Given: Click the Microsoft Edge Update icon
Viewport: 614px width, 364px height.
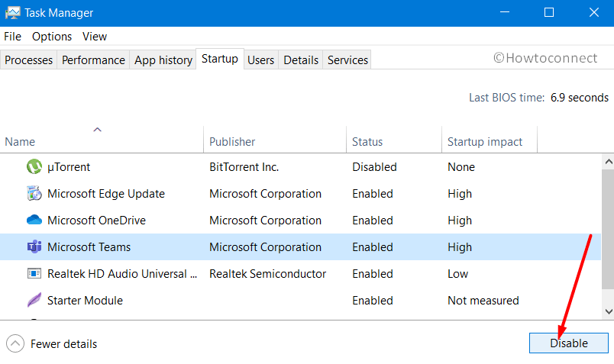Looking at the screenshot, I should coord(34,193).
